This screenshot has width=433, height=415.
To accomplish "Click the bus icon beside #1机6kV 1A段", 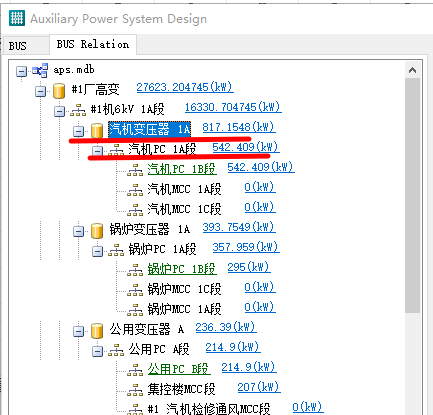I will [x=78, y=110].
